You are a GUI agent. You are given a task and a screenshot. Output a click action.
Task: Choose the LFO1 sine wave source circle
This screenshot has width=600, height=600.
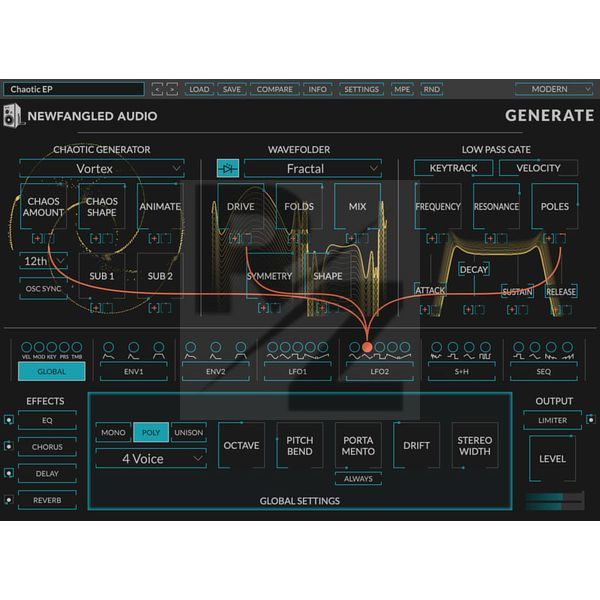coord(272,347)
